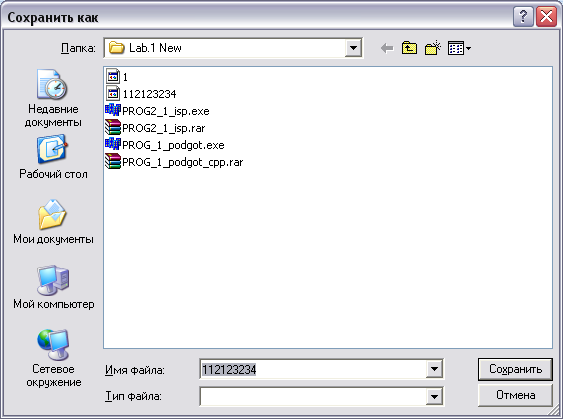Select file name PROG2_1_isp.rar
563x419 pixels.
[164, 128]
